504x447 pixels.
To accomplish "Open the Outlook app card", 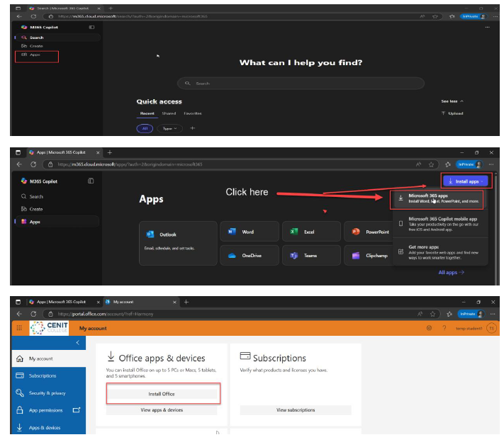I will tap(178, 243).
